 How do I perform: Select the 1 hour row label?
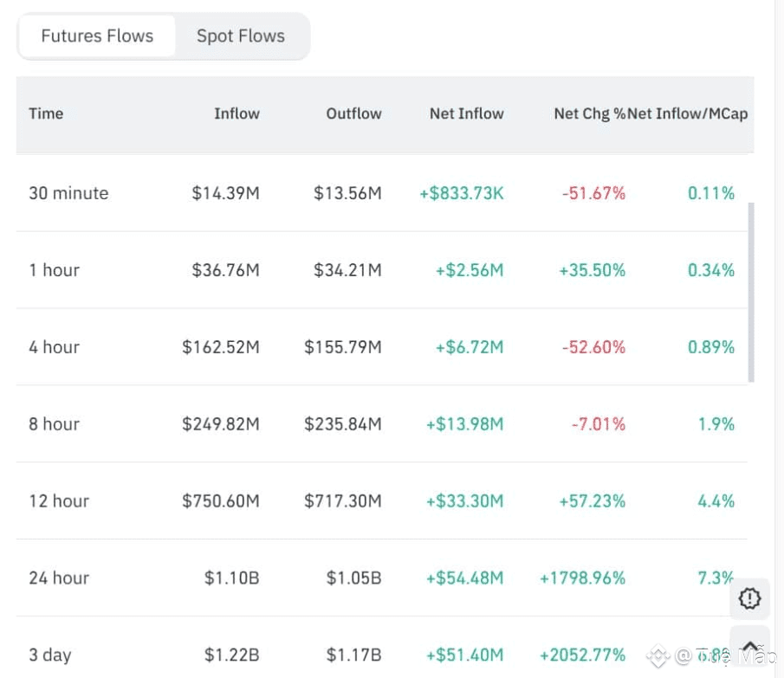[x=54, y=270]
